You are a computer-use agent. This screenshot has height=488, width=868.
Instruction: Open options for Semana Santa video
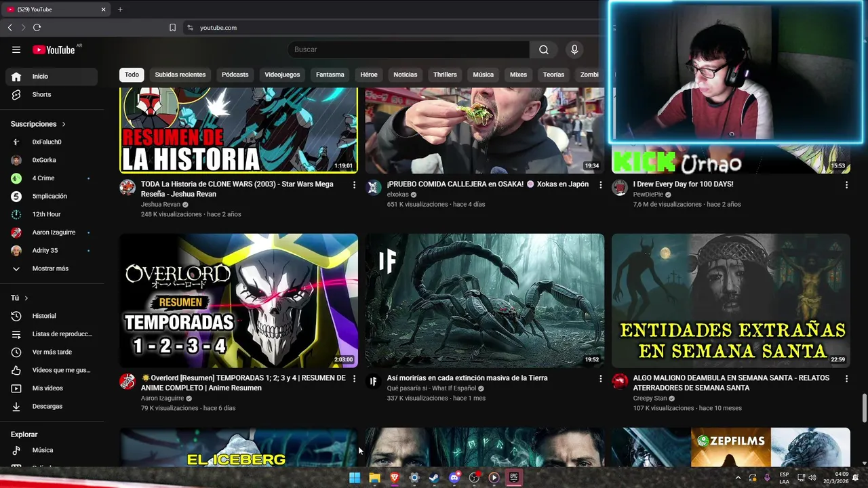846,378
